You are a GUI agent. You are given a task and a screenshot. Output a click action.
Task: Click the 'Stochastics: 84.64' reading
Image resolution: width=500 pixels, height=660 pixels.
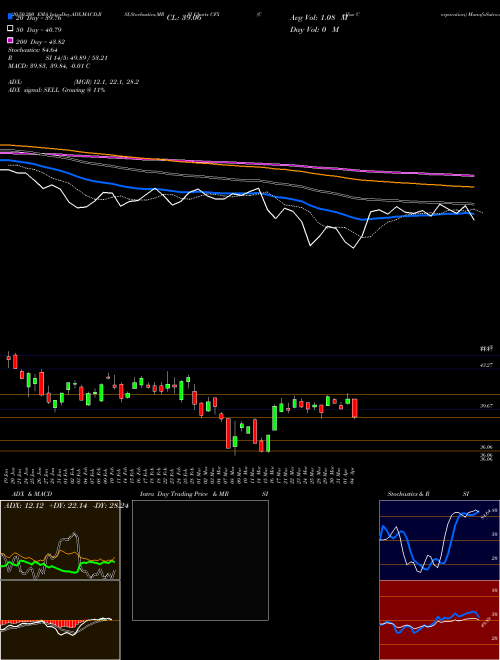pyautogui.click(x=33, y=50)
